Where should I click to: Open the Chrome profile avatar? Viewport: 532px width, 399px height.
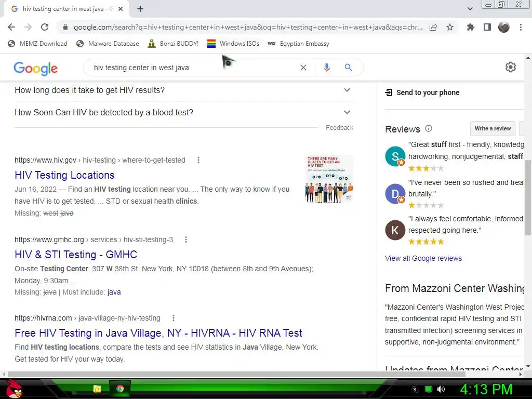click(504, 27)
